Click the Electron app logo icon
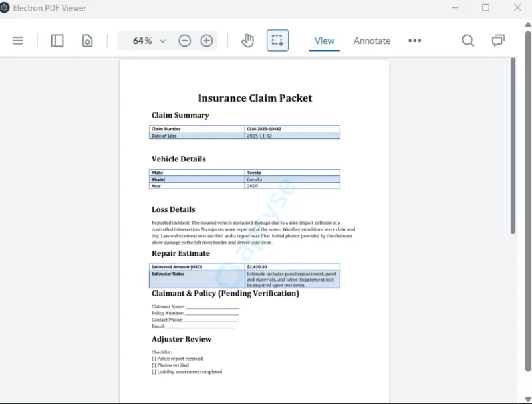This screenshot has height=404, width=532. (x=5, y=7)
